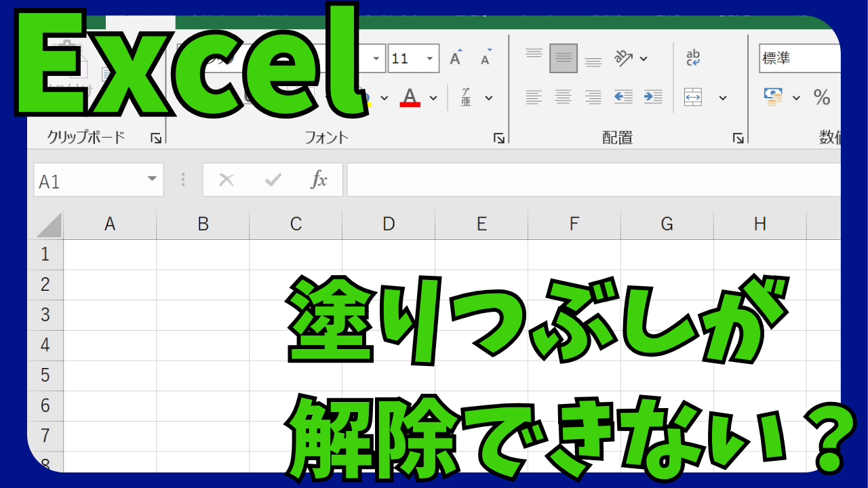This screenshot has height=488, width=868.
Task: Select column H header
Action: (x=760, y=224)
